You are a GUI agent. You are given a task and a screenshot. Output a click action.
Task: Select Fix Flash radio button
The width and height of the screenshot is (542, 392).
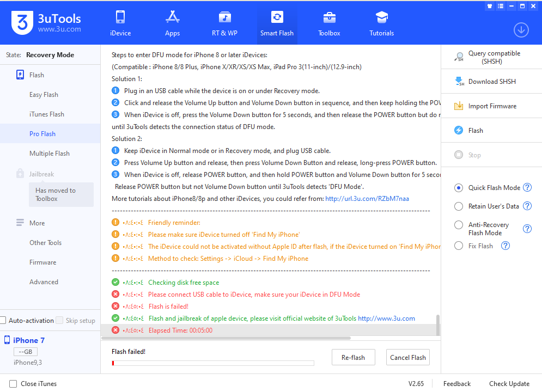[x=458, y=246]
